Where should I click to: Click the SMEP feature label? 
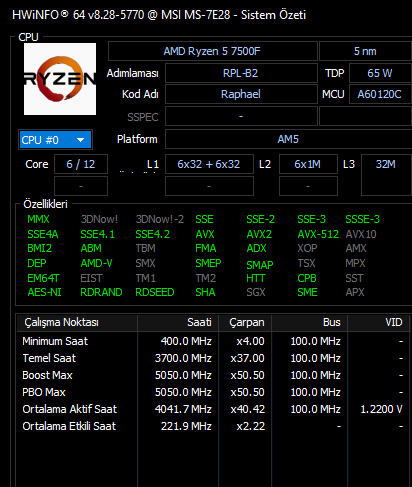point(208,263)
